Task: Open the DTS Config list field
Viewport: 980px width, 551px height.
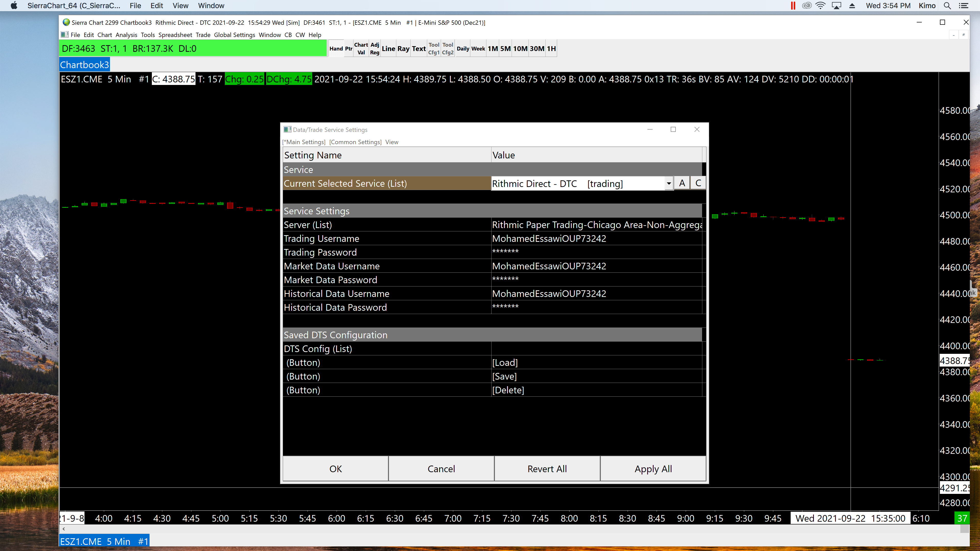Action: (x=596, y=349)
